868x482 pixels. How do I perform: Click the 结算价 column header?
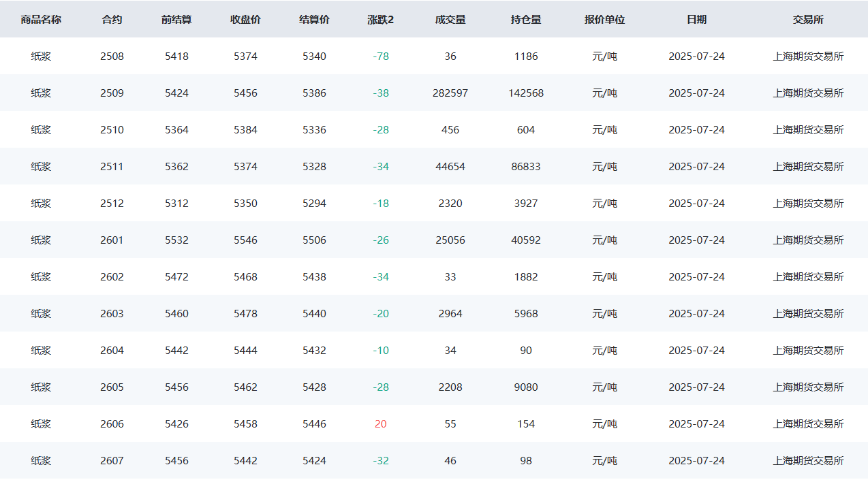point(314,20)
